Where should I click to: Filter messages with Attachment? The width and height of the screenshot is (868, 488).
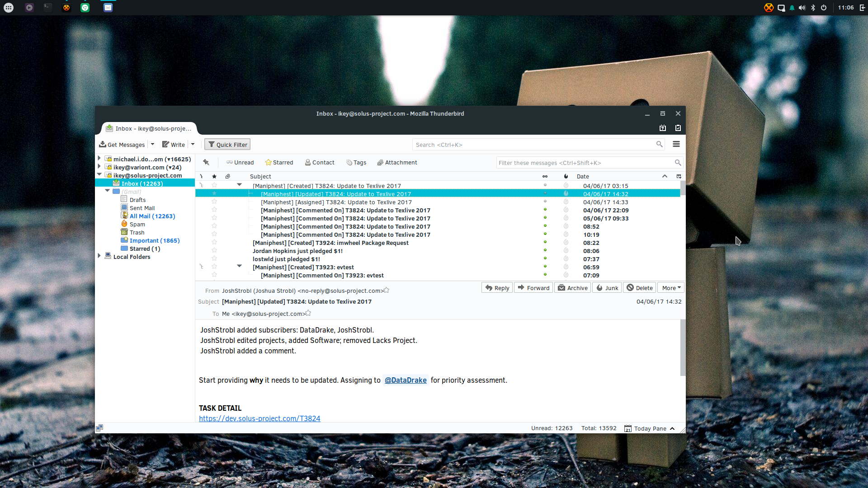coord(397,163)
